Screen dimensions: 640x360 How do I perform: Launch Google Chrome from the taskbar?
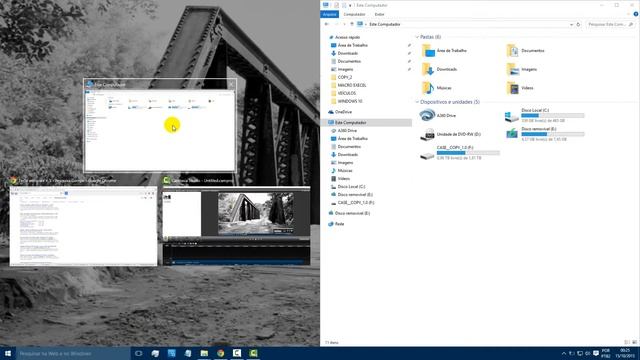coord(220,353)
